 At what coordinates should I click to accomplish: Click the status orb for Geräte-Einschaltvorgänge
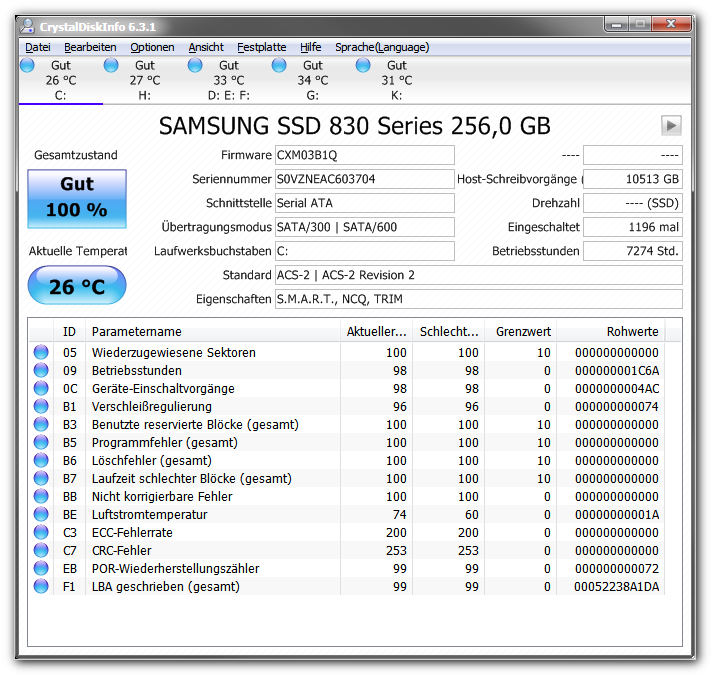point(41,388)
